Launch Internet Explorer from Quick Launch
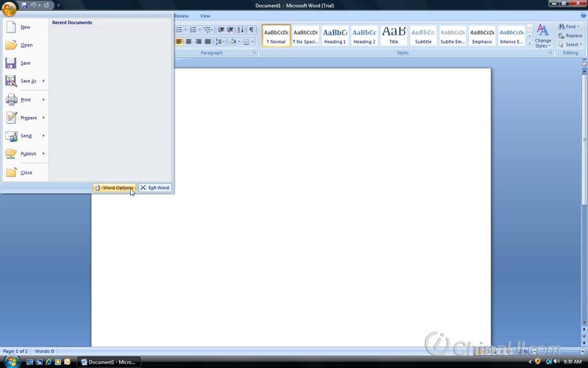 coord(49,362)
